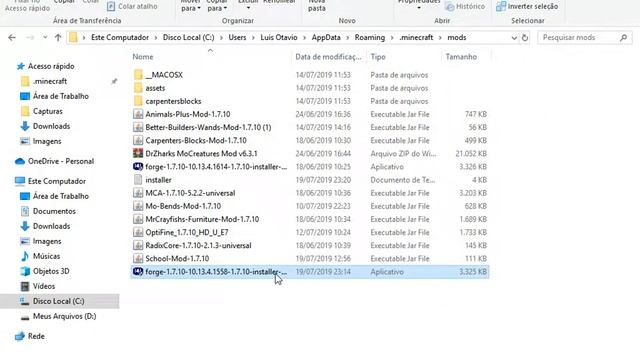Click Histórico in ribbon
Viewport: 640px width, 360px height.
point(465,6)
